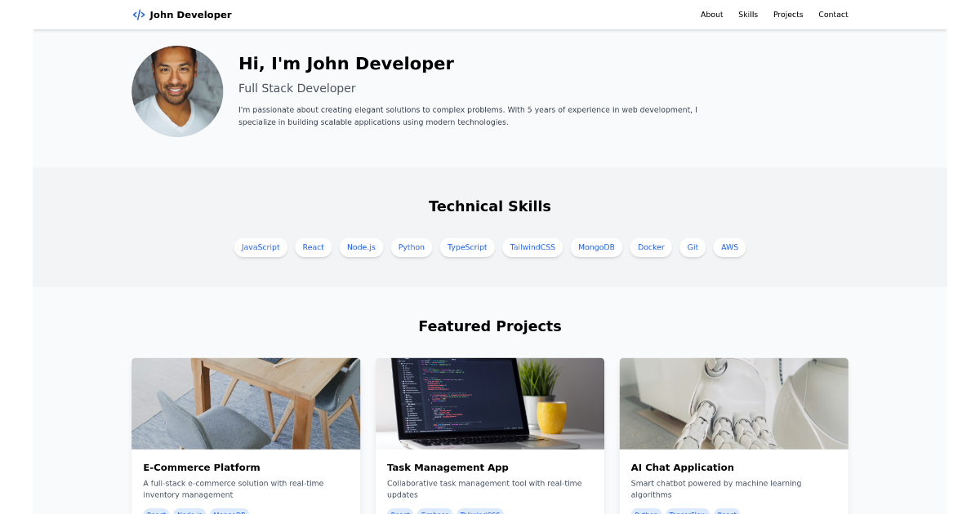Screen dimensions: 980x514
Task: Click the Docker skill badge
Action: point(650,247)
